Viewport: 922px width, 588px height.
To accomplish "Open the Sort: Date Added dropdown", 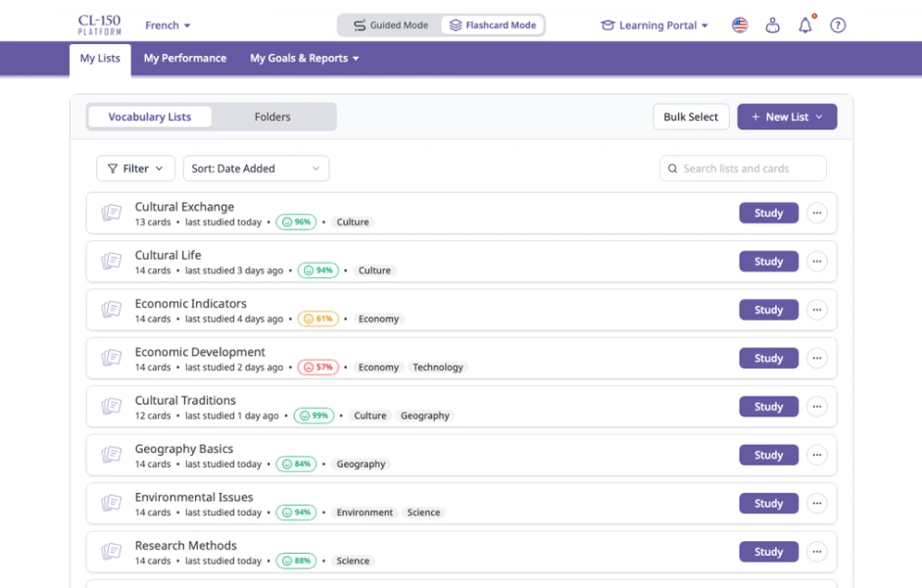I will tap(256, 169).
